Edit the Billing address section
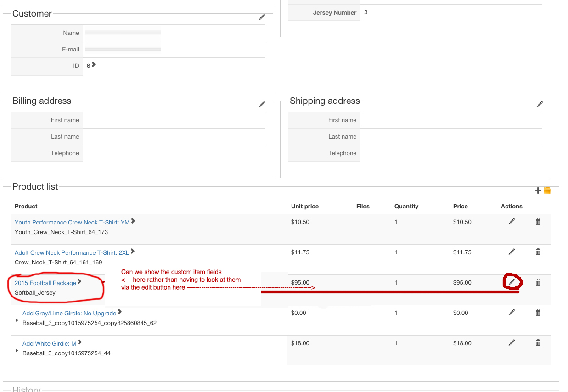Image resolution: width=568 pixels, height=392 pixels. (262, 105)
